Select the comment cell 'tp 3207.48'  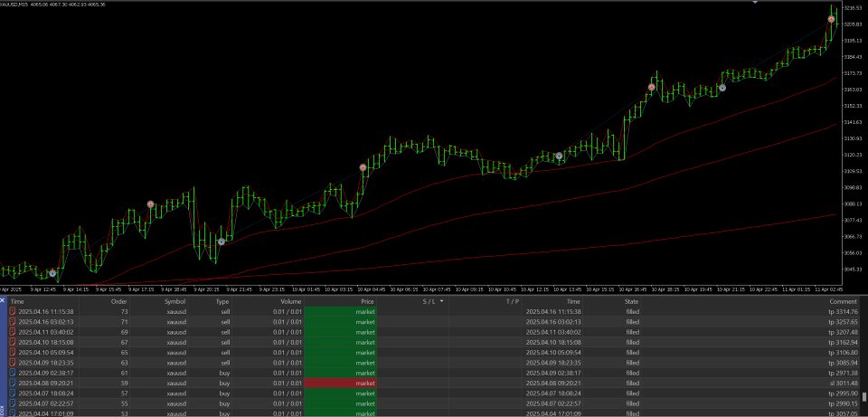843,332
